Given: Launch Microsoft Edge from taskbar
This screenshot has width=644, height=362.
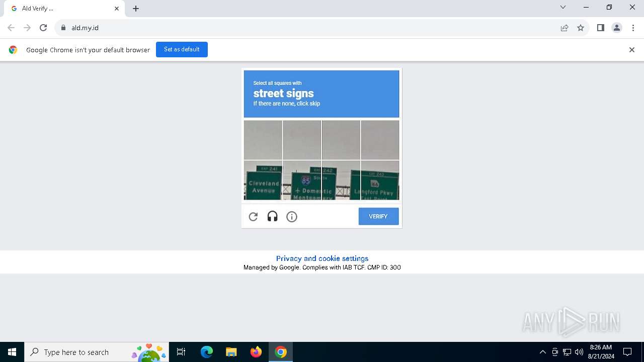Looking at the screenshot, I should (207, 352).
